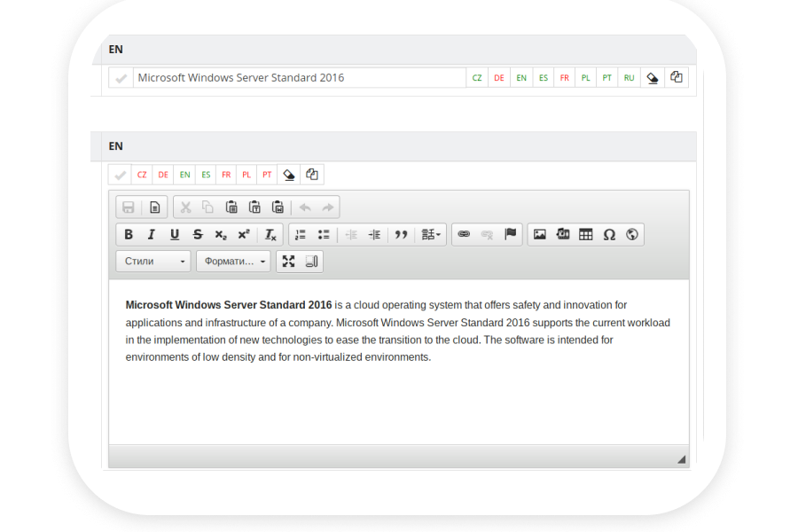Click the Microsoft Windows Server Standard 2016 title field

tap(300, 78)
